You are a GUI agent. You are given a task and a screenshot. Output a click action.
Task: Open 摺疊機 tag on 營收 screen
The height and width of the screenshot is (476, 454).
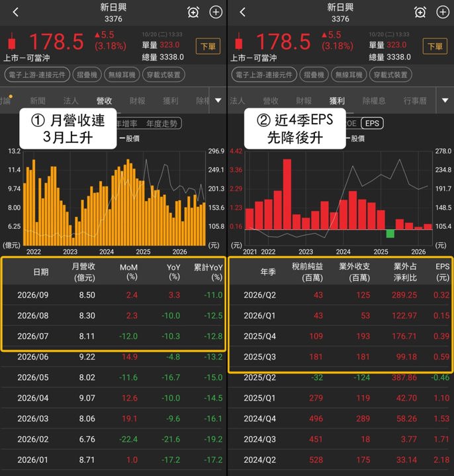87,75
